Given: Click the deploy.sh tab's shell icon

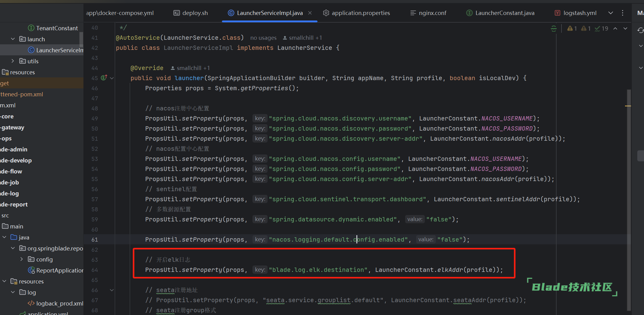Looking at the screenshot, I should pos(177,13).
